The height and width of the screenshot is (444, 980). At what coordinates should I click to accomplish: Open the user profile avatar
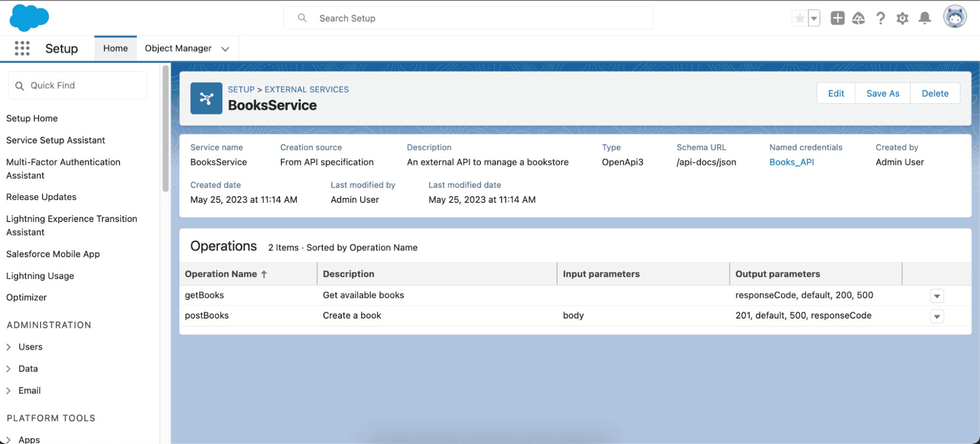pyautogui.click(x=955, y=17)
